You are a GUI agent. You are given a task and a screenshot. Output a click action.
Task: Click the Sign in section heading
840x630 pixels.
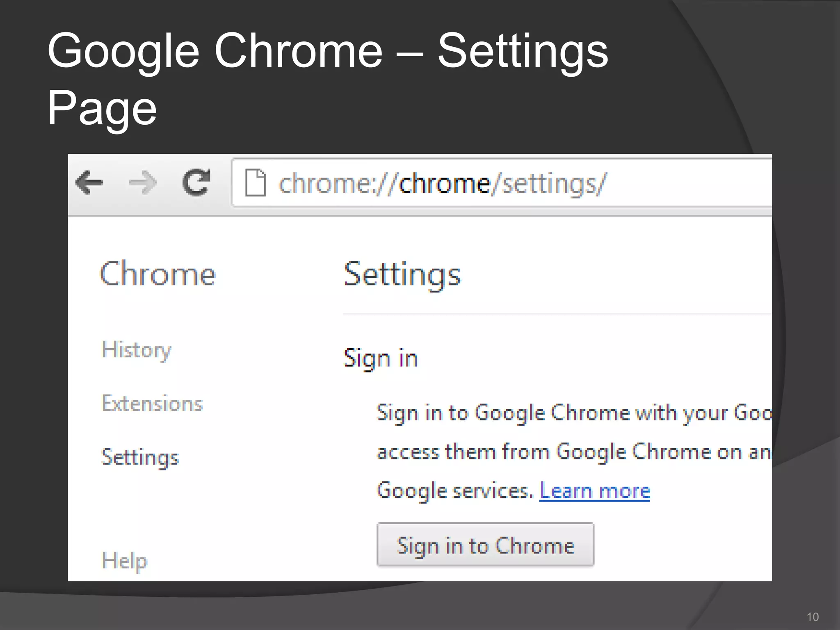[x=381, y=358]
